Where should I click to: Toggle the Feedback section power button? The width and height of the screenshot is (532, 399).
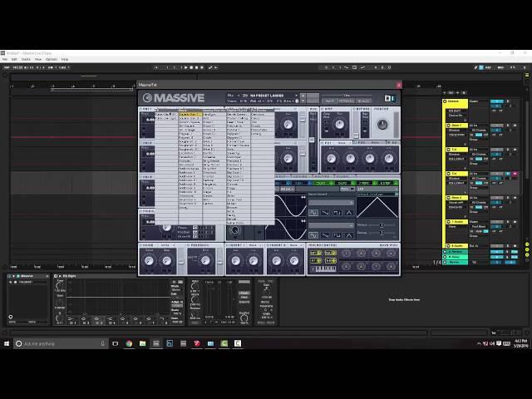pyautogui.click(x=189, y=245)
